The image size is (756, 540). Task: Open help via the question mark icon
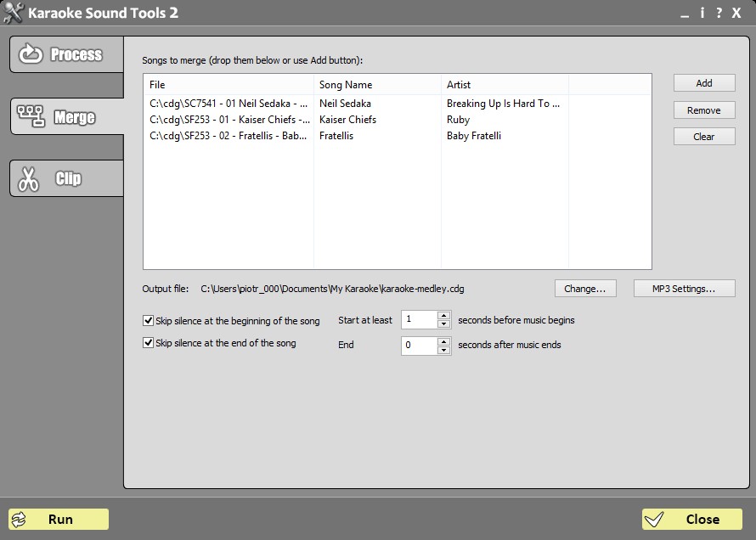719,13
